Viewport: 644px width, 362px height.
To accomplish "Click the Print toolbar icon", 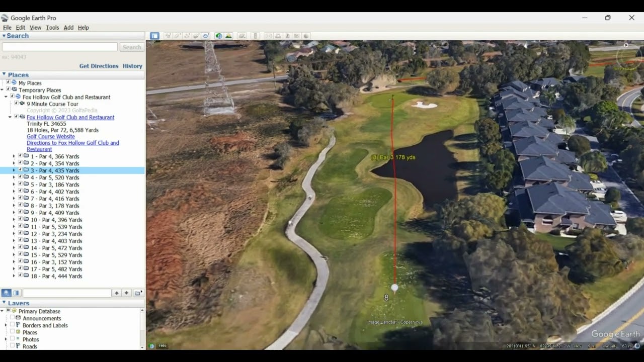I will [x=278, y=36].
